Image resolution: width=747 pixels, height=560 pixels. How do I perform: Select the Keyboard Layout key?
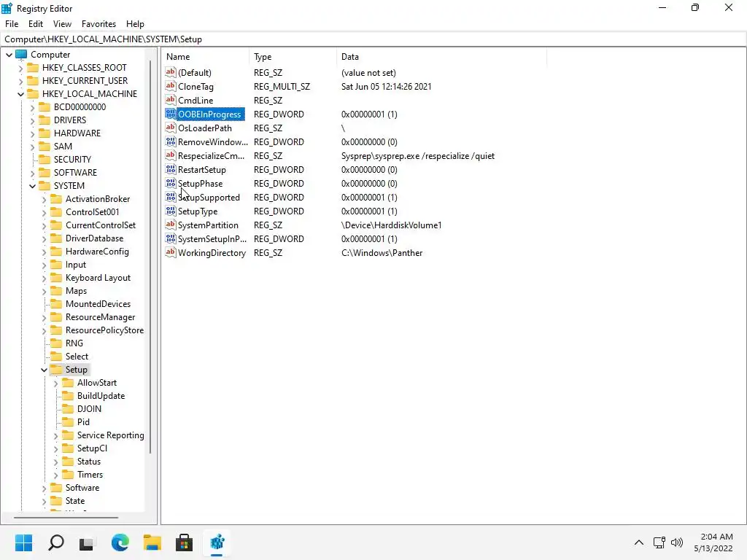[98, 278]
